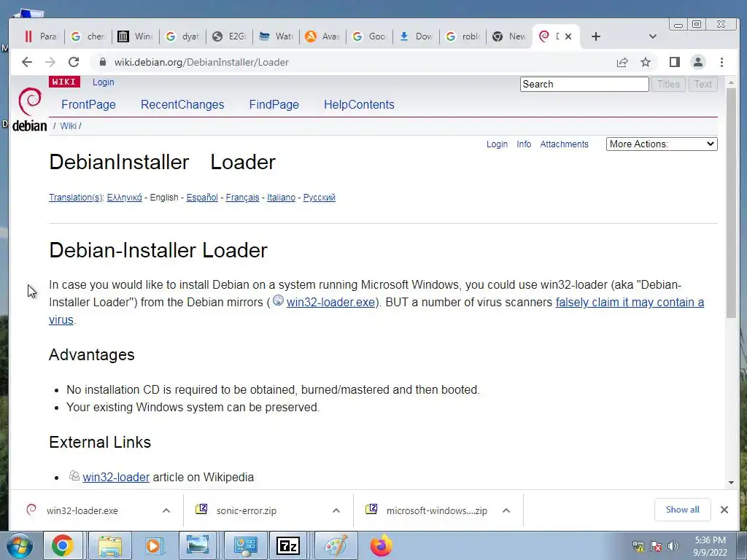Click the volume speaker tray icon
This screenshot has height=560, width=747.
[673, 546]
